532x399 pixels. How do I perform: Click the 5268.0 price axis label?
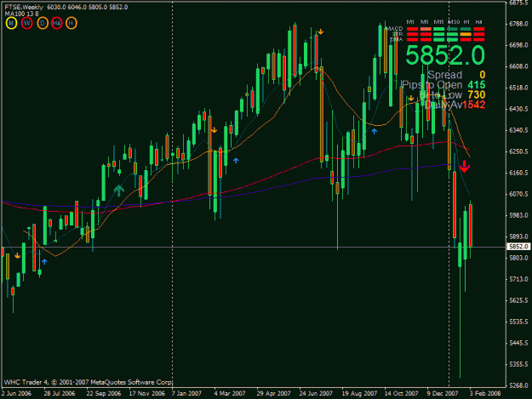click(x=518, y=385)
